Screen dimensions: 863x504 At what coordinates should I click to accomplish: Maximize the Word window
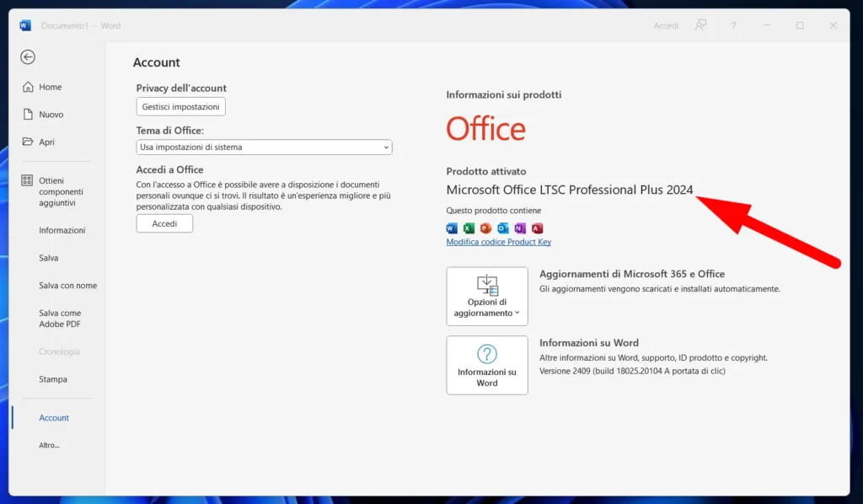pyautogui.click(x=800, y=25)
